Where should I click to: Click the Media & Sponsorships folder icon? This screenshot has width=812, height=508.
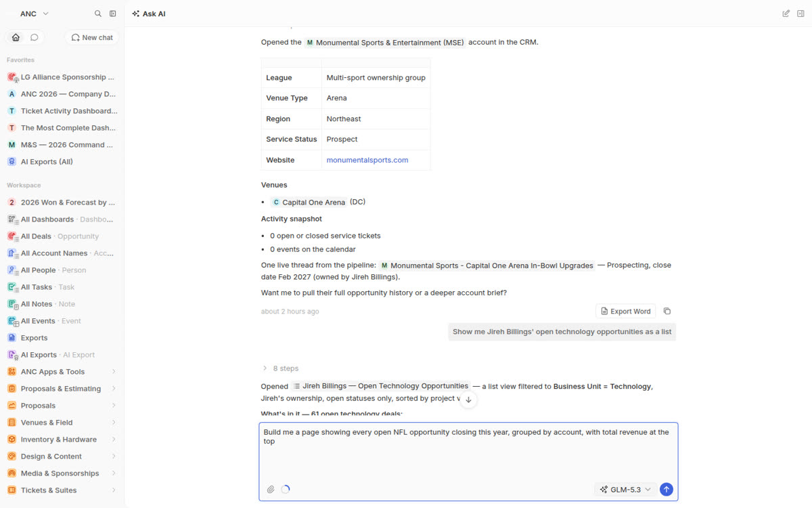pyautogui.click(x=12, y=473)
